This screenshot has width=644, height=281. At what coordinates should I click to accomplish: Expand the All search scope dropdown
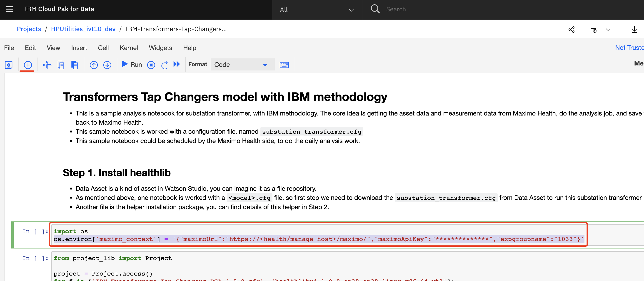317,10
